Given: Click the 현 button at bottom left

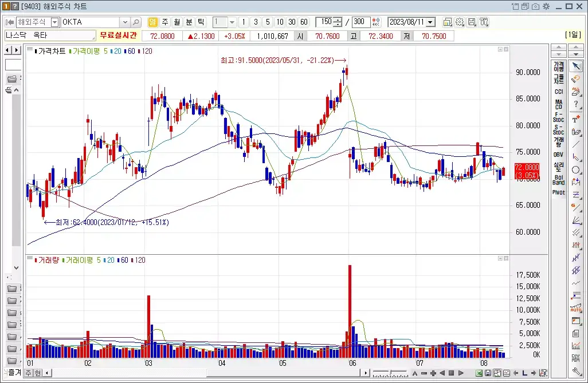Looking at the screenshot, I should click(37, 373).
